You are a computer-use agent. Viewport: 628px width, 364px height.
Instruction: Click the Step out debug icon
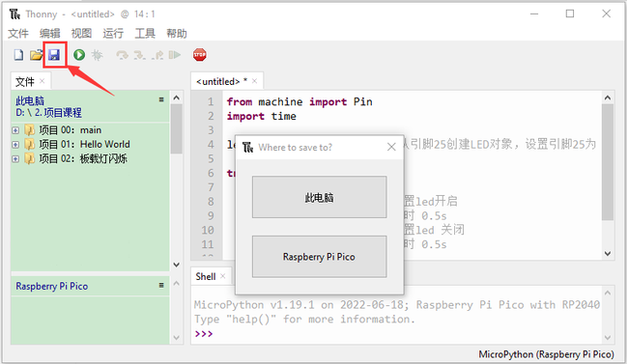pos(157,55)
